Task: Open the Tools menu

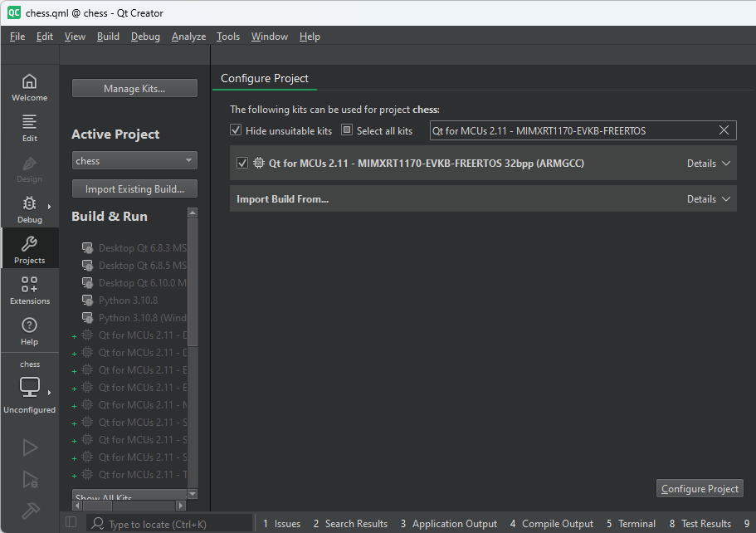Action: (x=227, y=36)
